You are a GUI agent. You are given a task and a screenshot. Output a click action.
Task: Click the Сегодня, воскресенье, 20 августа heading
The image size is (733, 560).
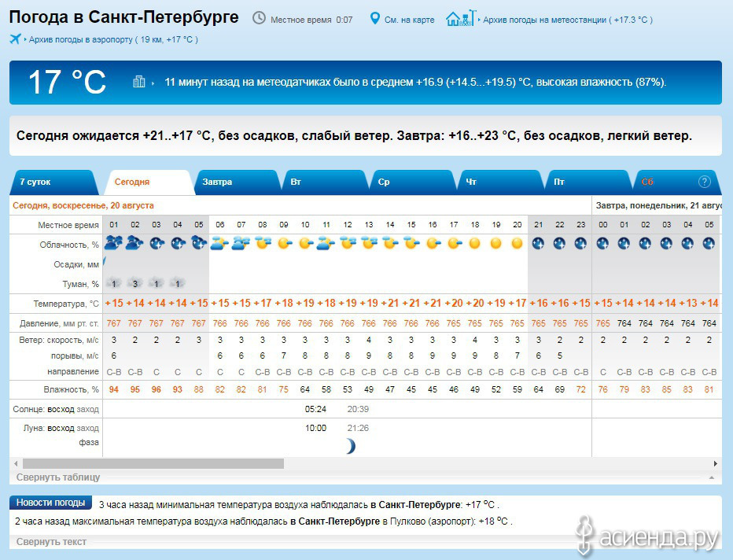(x=83, y=205)
